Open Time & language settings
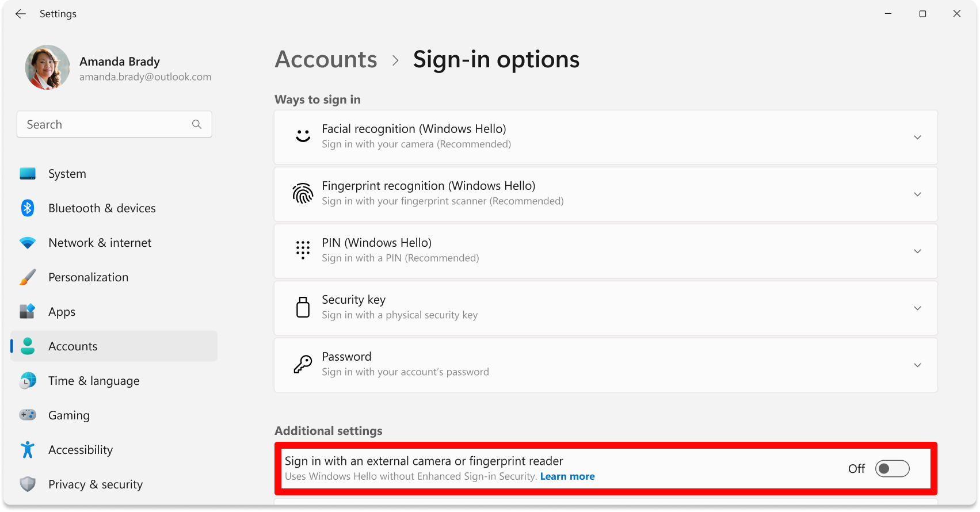The width and height of the screenshot is (980, 512). 93,380
